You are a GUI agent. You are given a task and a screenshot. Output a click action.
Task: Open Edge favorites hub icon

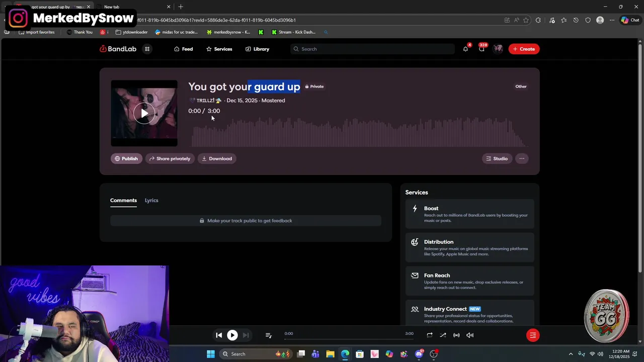563,20
